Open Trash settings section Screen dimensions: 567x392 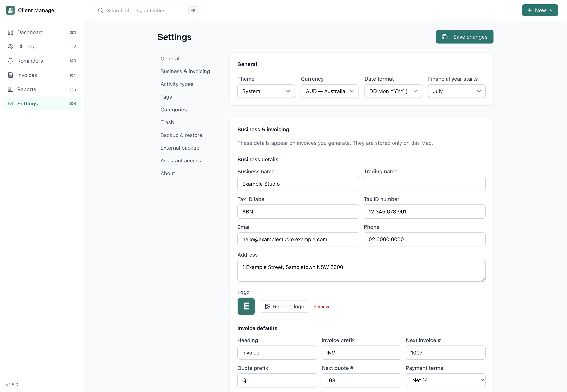coord(167,122)
